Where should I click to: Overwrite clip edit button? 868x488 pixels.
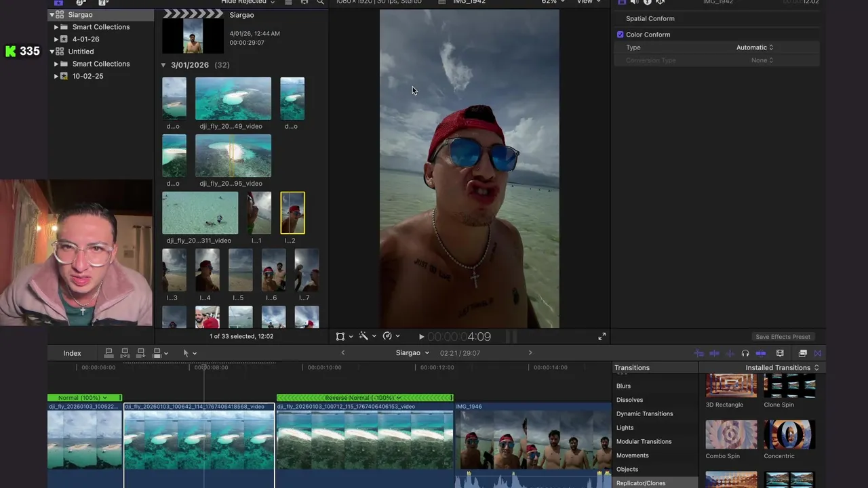157,353
